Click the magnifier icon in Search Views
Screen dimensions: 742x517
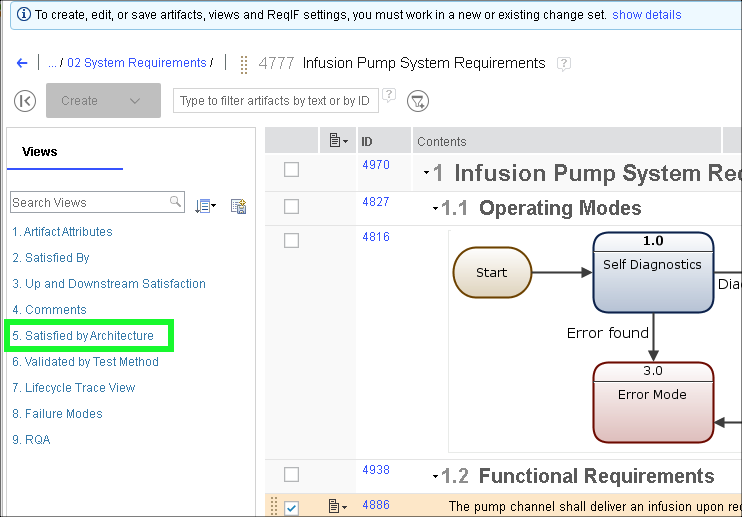coord(176,202)
